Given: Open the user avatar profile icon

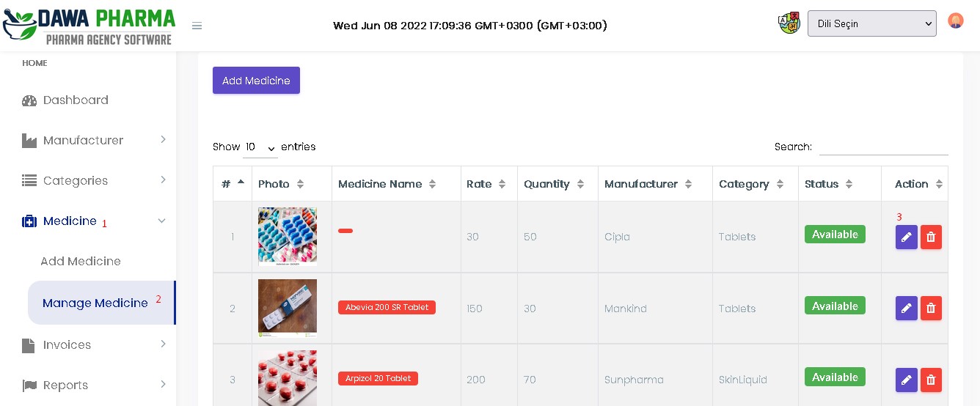Looking at the screenshot, I should point(955,21).
